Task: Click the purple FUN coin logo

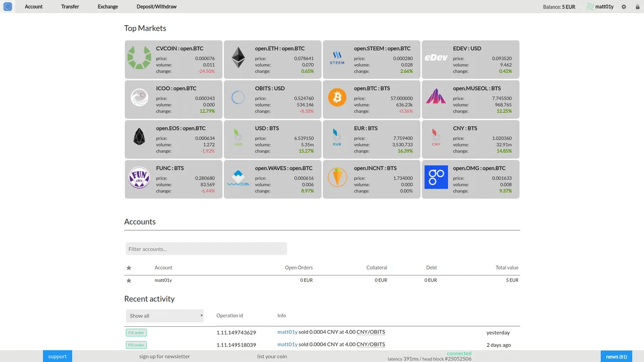Action: coord(139,177)
